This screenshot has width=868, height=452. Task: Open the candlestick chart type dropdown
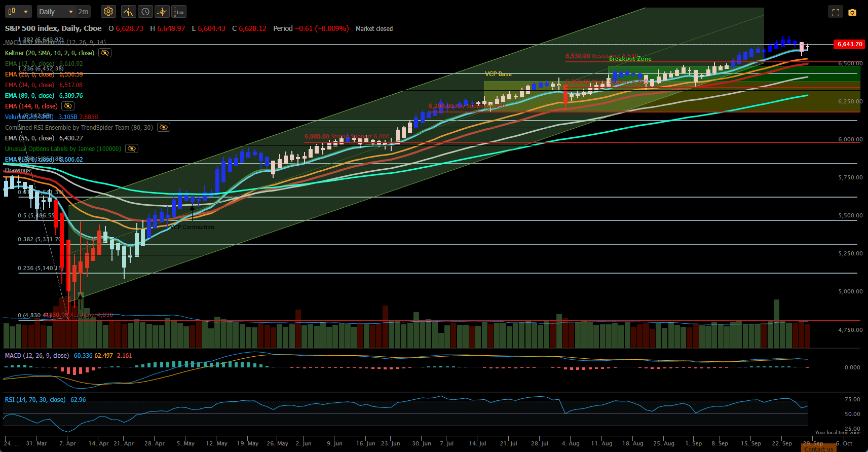pyautogui.click(x=18, y=11)
